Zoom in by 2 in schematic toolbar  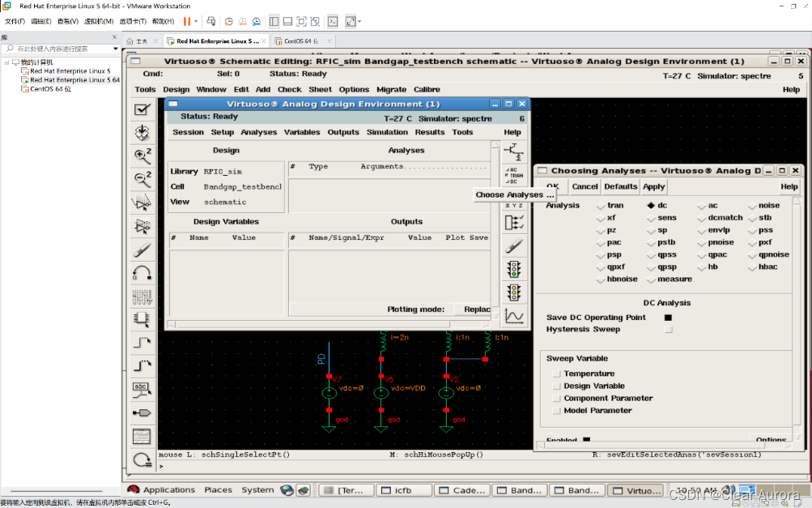coord(142,156)
